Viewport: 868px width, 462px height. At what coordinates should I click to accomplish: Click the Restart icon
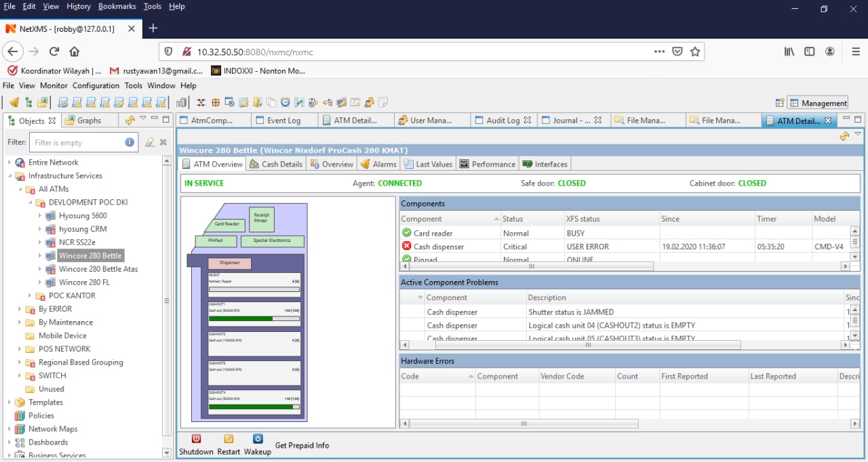229,438
